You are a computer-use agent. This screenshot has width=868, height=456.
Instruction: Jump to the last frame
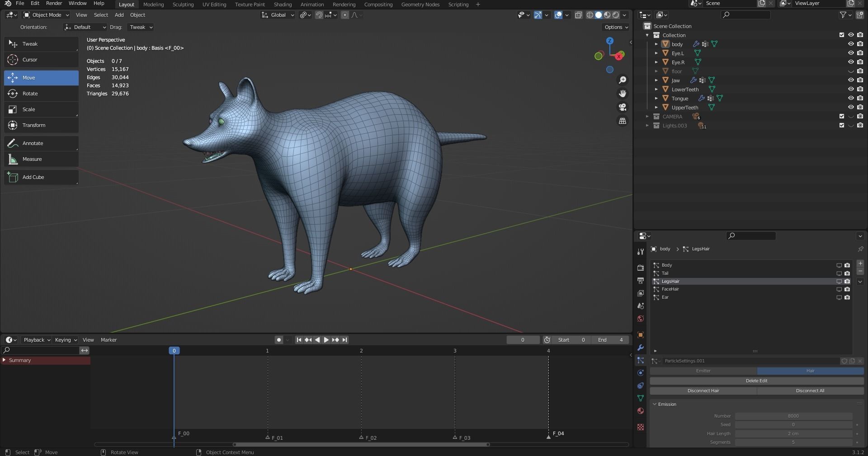tap(344, 340)
